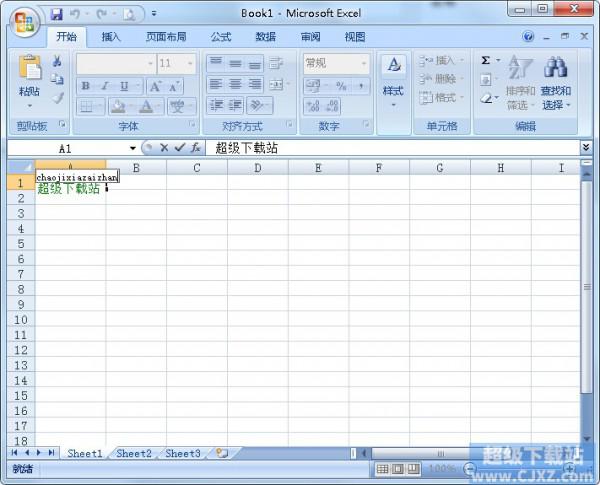Screen dimensions: 600x485
Task: Expand the Name Box dropdown arrow
Action: pyautogui.click(x=132, y=148)
